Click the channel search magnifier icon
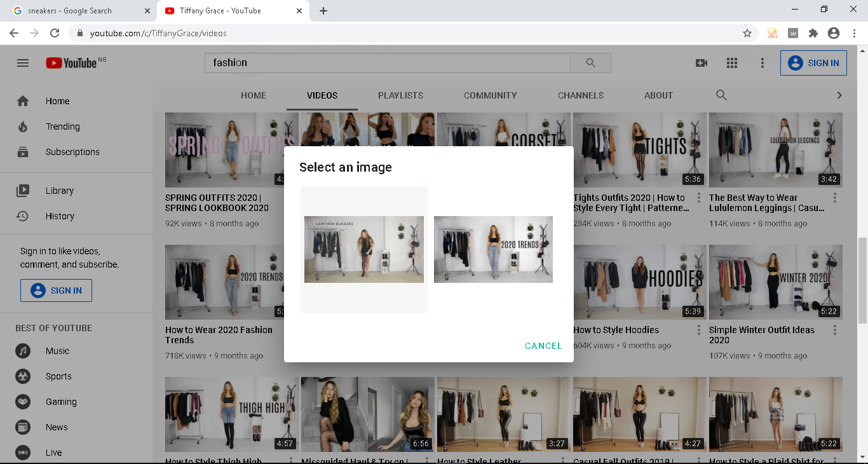 [721, 95]
